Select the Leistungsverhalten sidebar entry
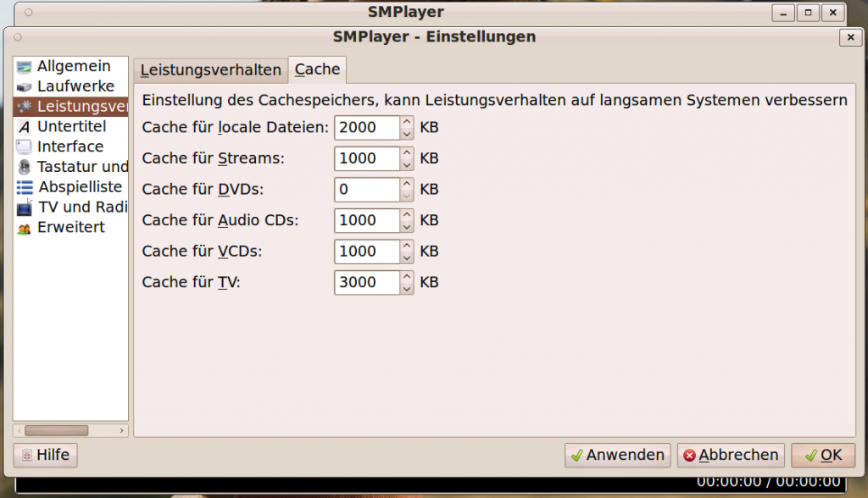Viewport: 868px width, 498px height. [x=71, y=106]
